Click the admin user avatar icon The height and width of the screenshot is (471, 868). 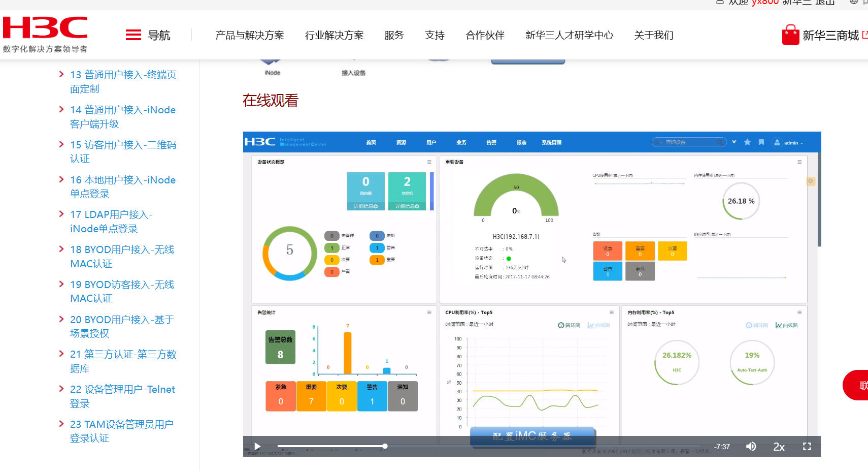click(777, 142)
